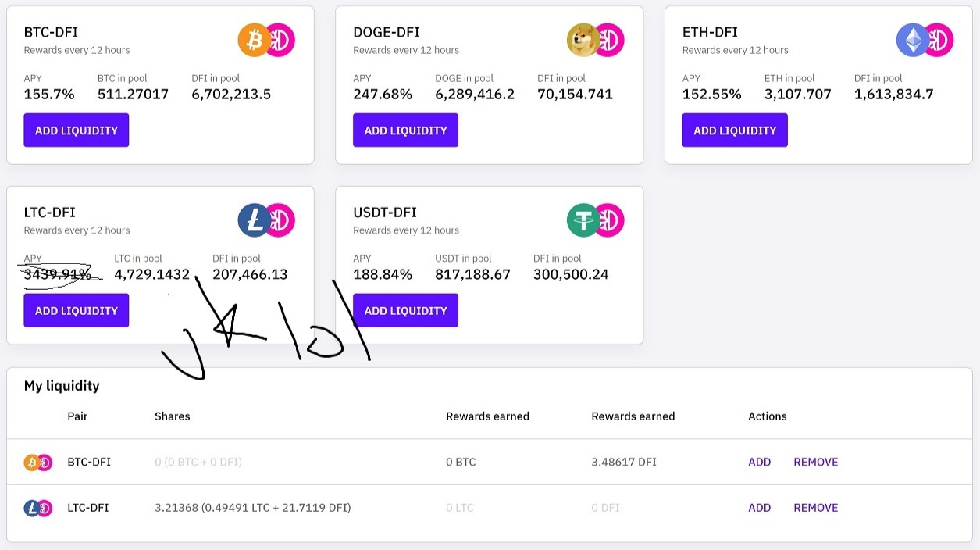Add liquidity to the USDT-DFI pool
Image resolution: width=980 pixels, height=550 pixels.
(405, 311)
